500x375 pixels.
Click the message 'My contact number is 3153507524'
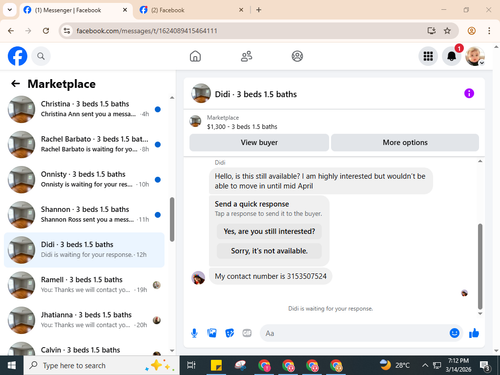pos(270,276)
